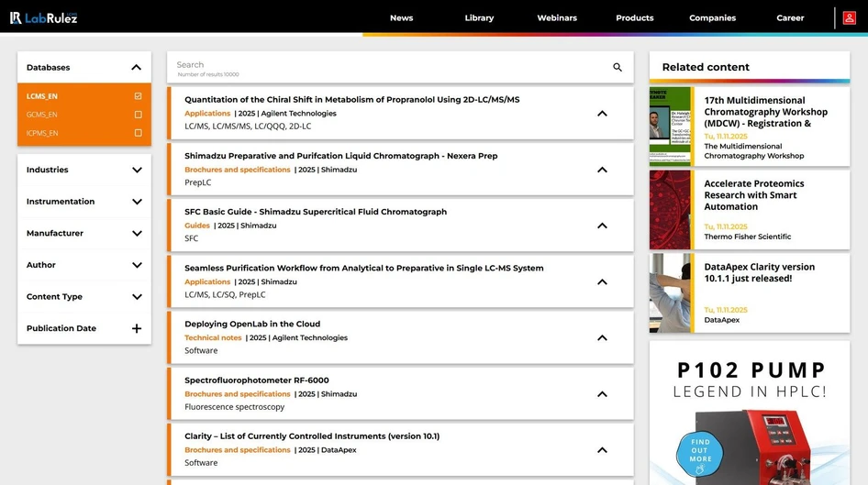Image resolution: width=868 pixels, height=485 pixels.
Task: Enable the GCMS_EN database checkbox
Action: (138, 115)
